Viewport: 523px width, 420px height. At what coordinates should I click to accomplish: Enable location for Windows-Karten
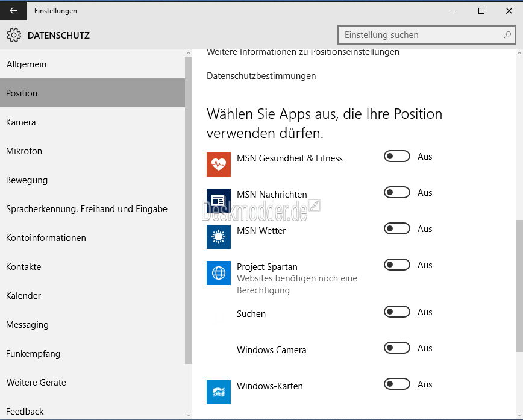(396, 384)
